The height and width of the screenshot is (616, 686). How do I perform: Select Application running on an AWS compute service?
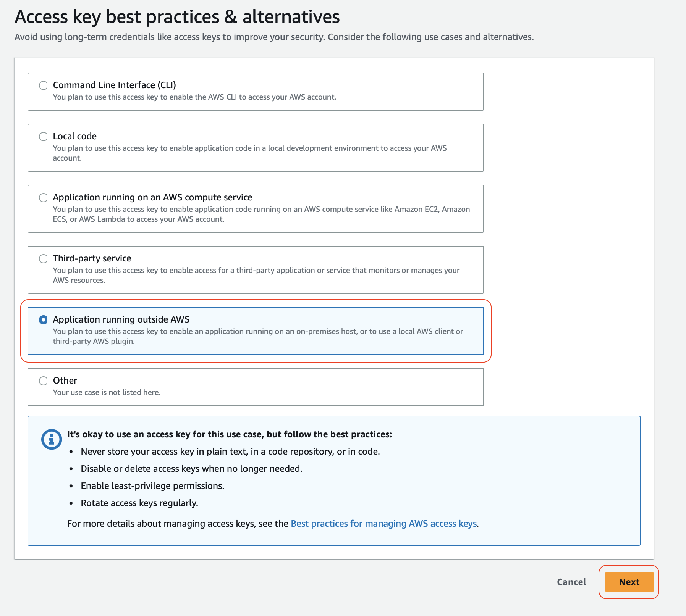43,198
